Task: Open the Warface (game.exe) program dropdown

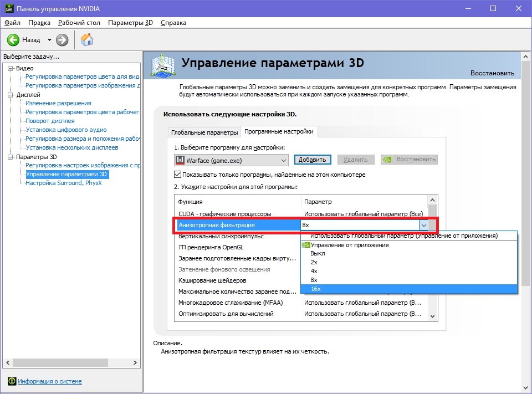Action: click(x=231, y=160)
